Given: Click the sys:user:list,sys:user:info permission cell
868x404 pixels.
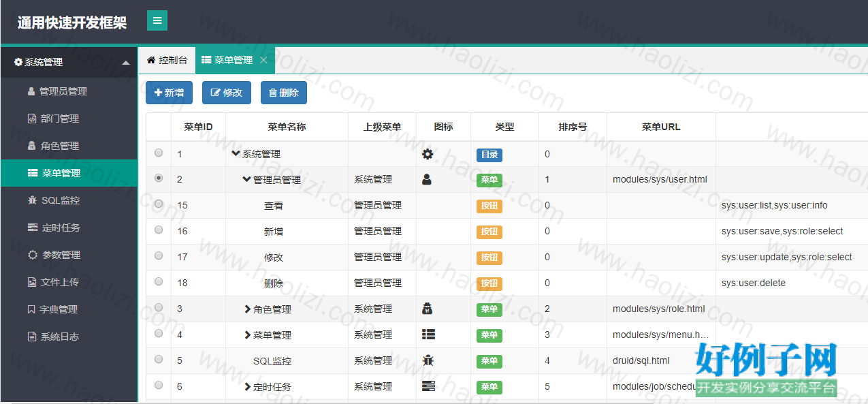Looking at the screenshot, I should pos(775,206).
